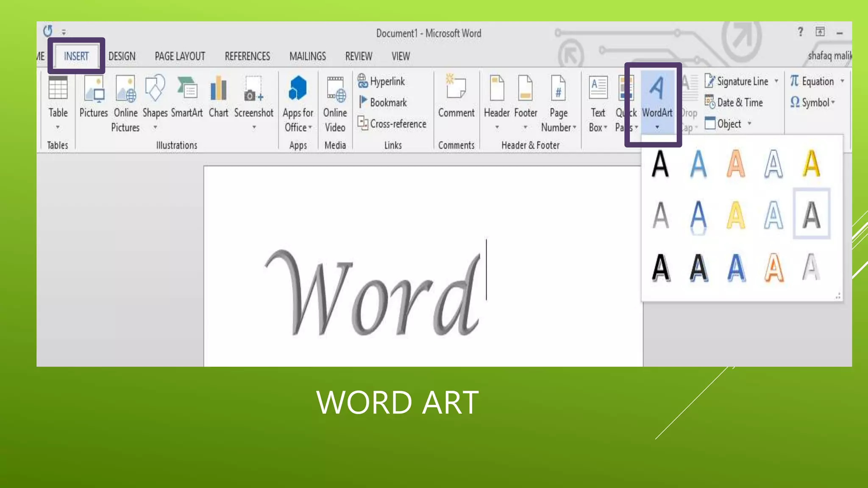Open Online Pictures insert option
The height and width of the screenshot is (488, 868).
pyautogui.click(x=125, y=104)
